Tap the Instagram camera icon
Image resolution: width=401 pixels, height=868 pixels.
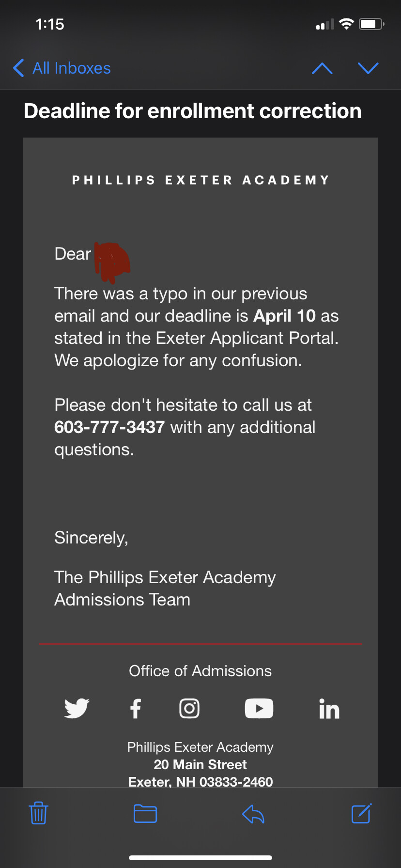189,709
